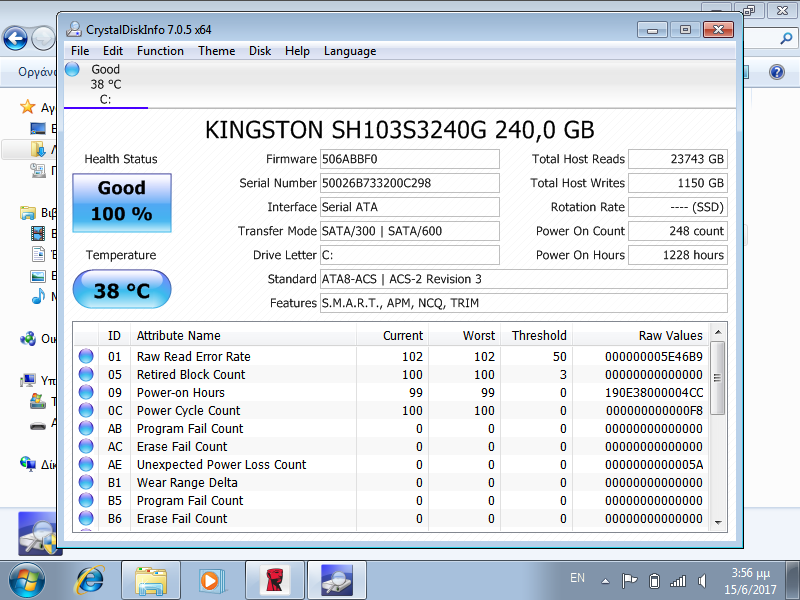Click status orb for Retired Block Count
800x600 pixels.
86,374
